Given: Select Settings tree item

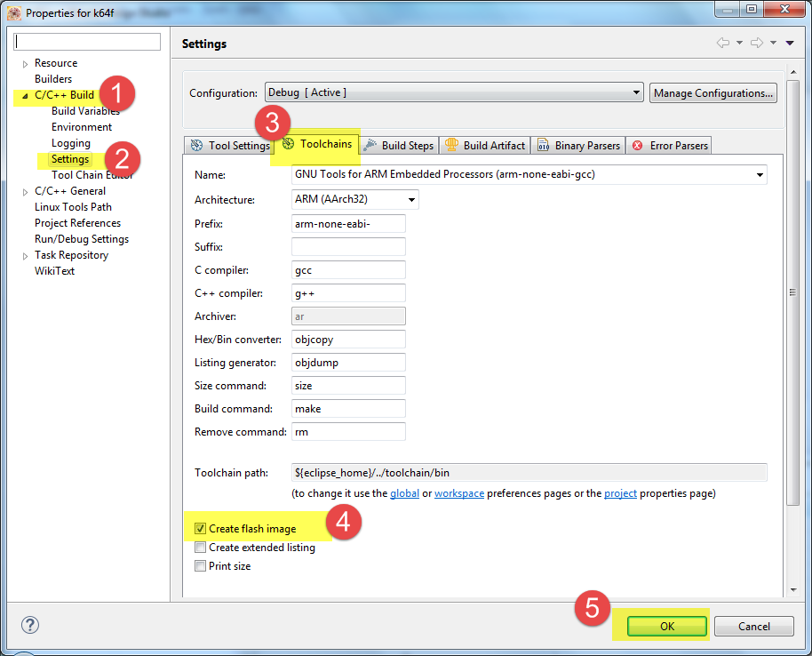Looking at the screenshot, I should coord(70,159).
